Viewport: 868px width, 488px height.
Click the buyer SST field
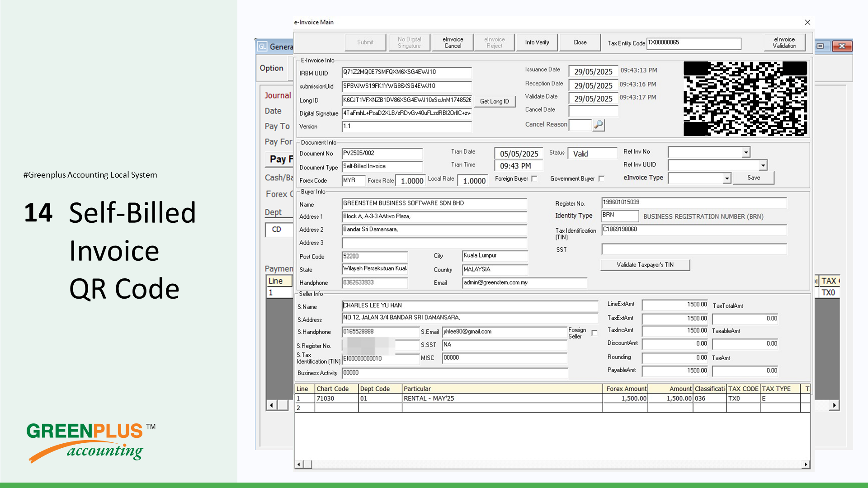tap(694, 249)
